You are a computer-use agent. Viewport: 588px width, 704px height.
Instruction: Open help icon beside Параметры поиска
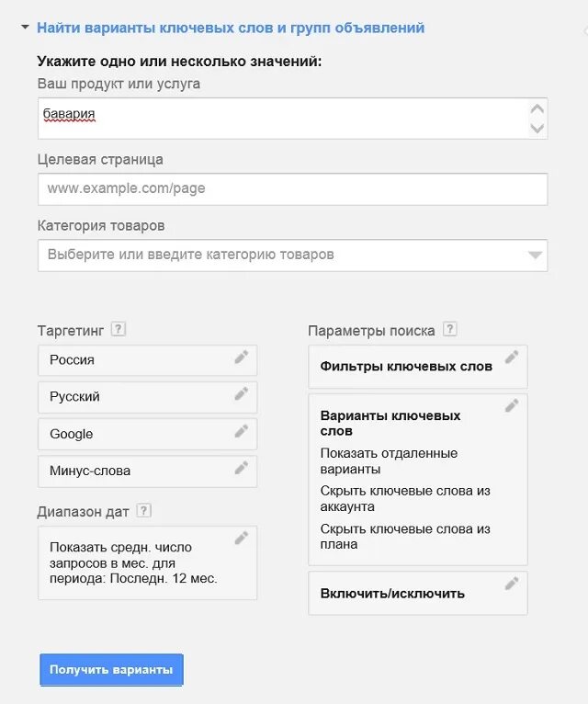coord(450,329)
